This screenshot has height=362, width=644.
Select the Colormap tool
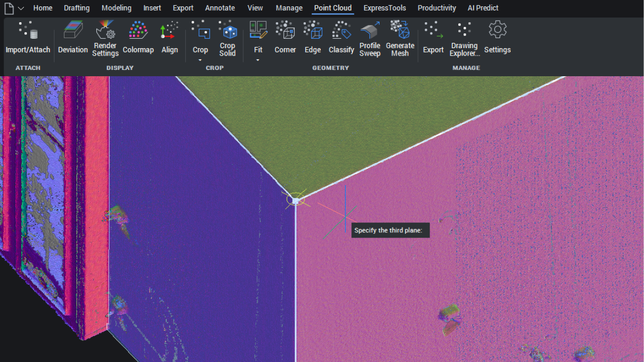(x=138, y=38)
